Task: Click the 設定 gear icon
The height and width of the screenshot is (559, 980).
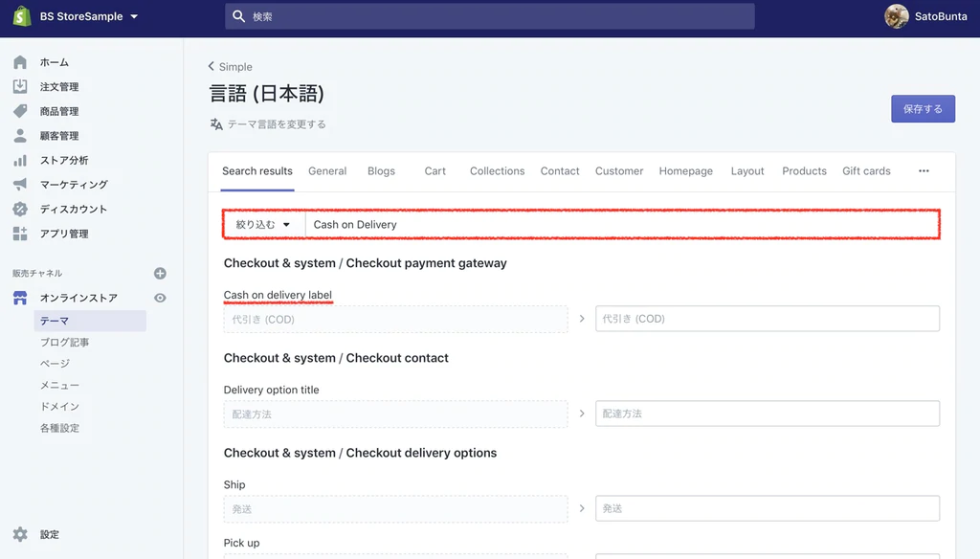Action: (x=20, y=534)
